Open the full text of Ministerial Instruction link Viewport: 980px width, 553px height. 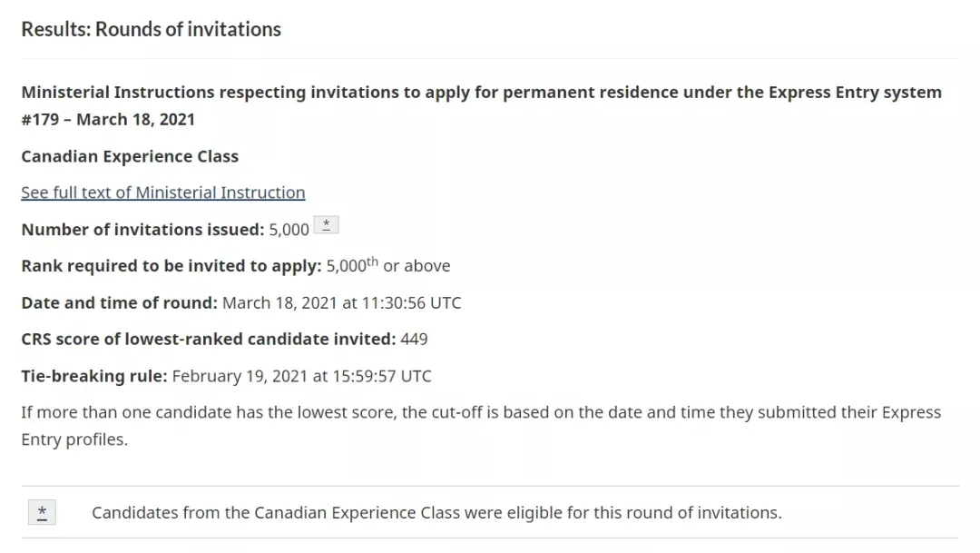tap(163, 193)
